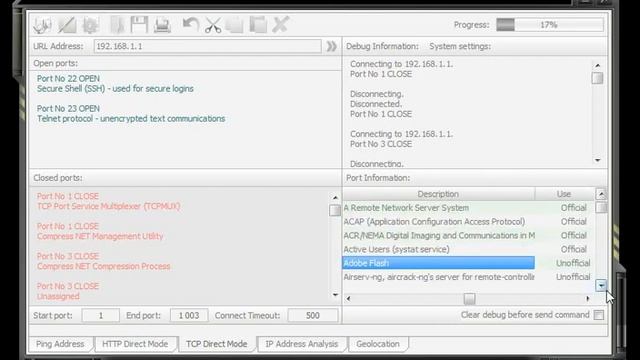Click the first toolbar icon at far left
The image size is (640, 360).
point(42,25)
